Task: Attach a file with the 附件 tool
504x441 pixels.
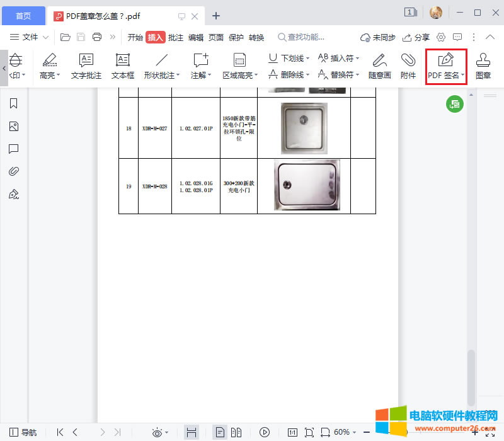Action: click(x=408, y=66)
